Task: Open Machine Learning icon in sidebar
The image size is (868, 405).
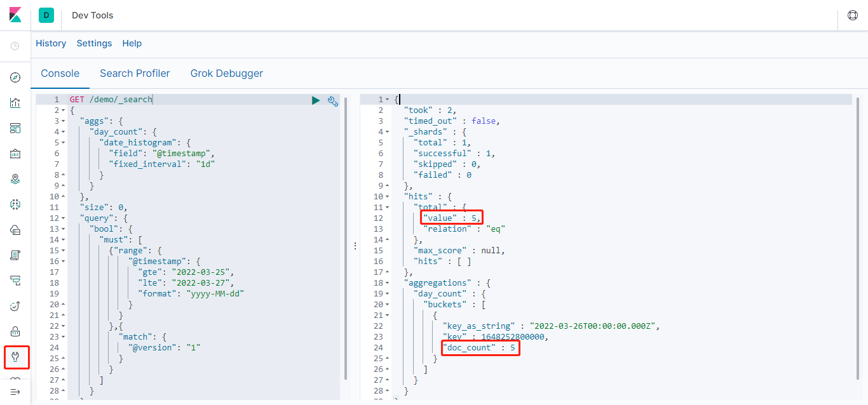Action: point(15,204)
